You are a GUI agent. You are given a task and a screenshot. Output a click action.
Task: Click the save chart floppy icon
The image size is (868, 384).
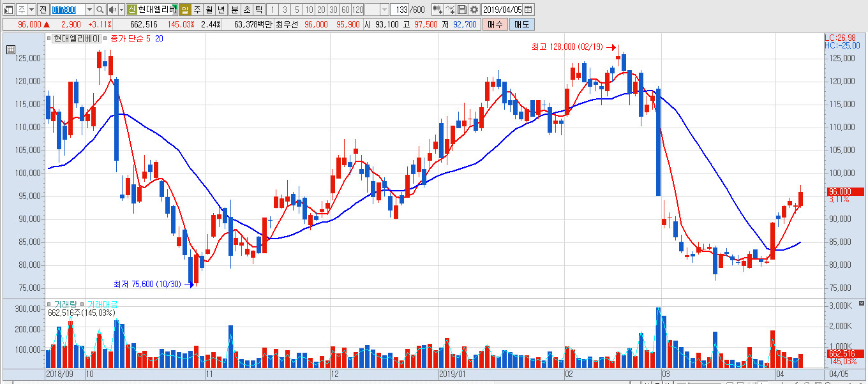(462, 10)
